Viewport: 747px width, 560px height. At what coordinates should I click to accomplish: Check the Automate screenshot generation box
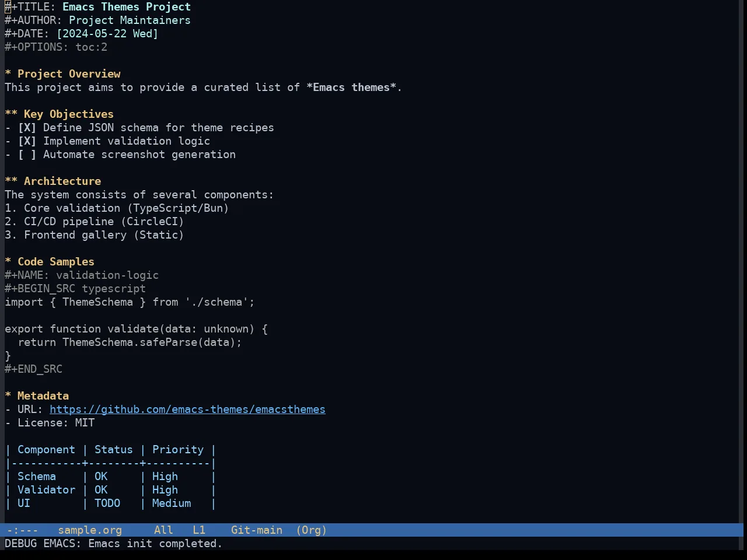pyautogui.click(x=27, y=155)
